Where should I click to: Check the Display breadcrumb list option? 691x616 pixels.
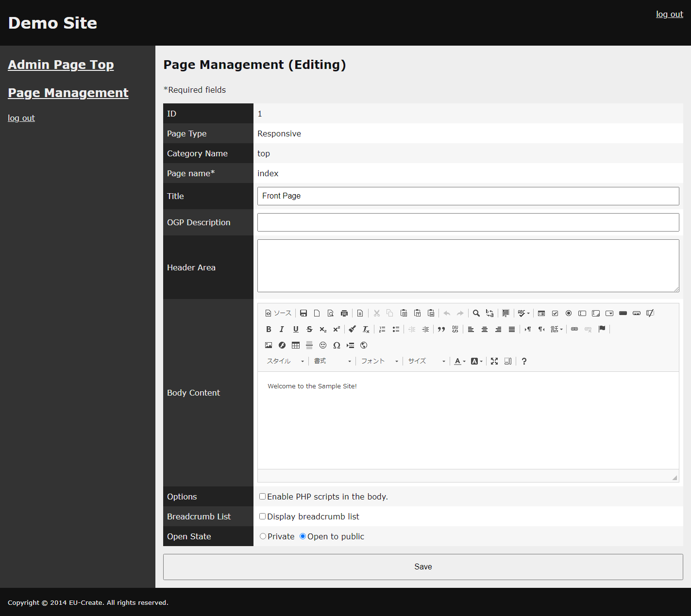point(262,516)
